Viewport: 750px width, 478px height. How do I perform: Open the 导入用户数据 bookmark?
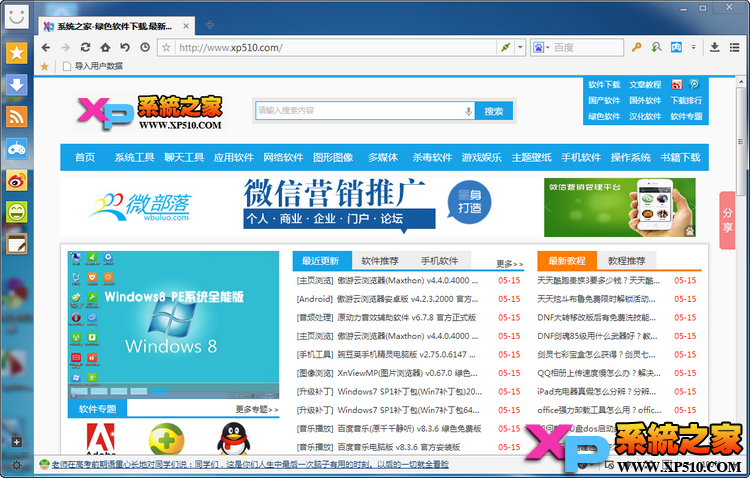coord(93,66)
